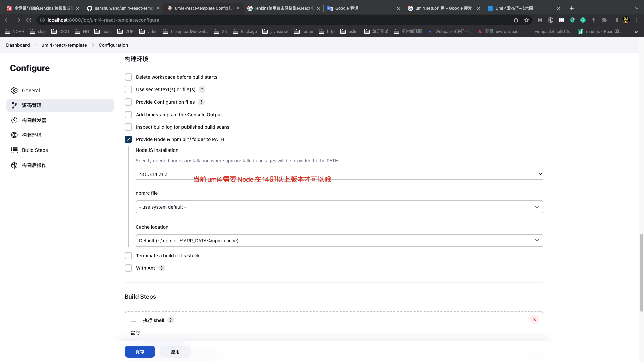Click umi4-react-template breadcrumb link
Screen dimensions: 644x362
tap(64, 45)
